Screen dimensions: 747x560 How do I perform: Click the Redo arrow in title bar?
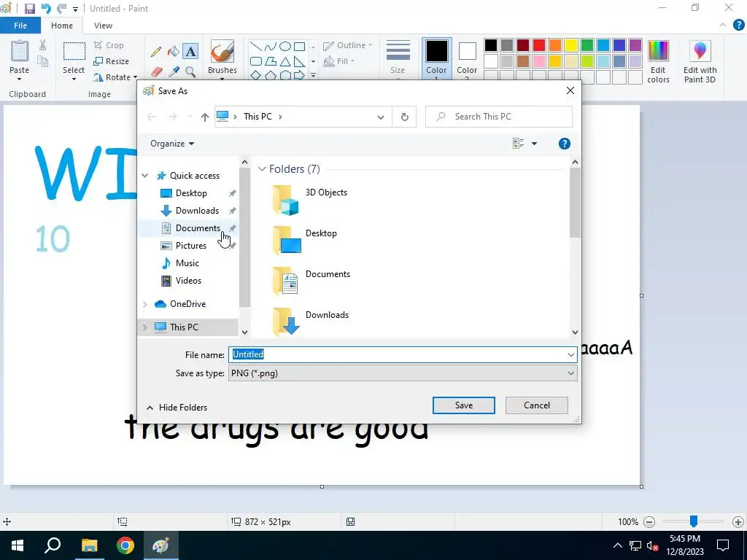[61, 9]
